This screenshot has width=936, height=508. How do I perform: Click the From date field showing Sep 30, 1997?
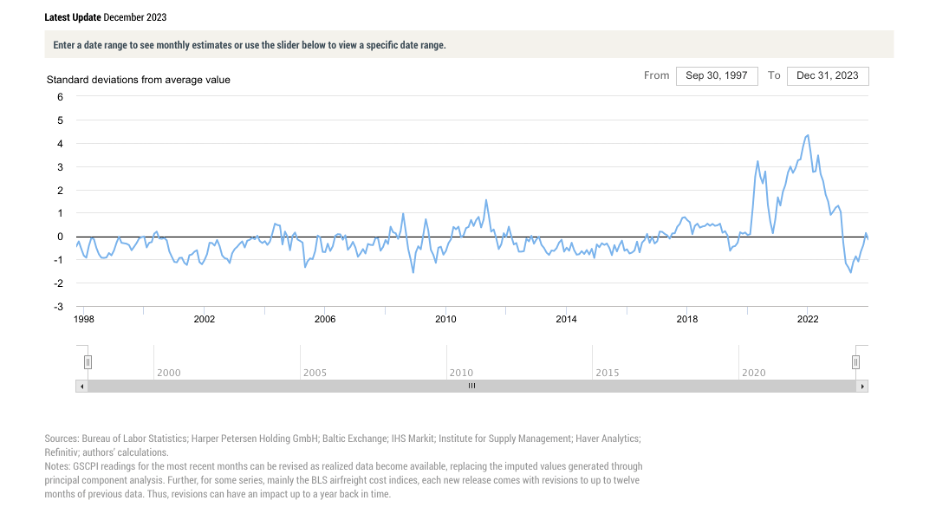pyautogui.click(x=717, y=76)
